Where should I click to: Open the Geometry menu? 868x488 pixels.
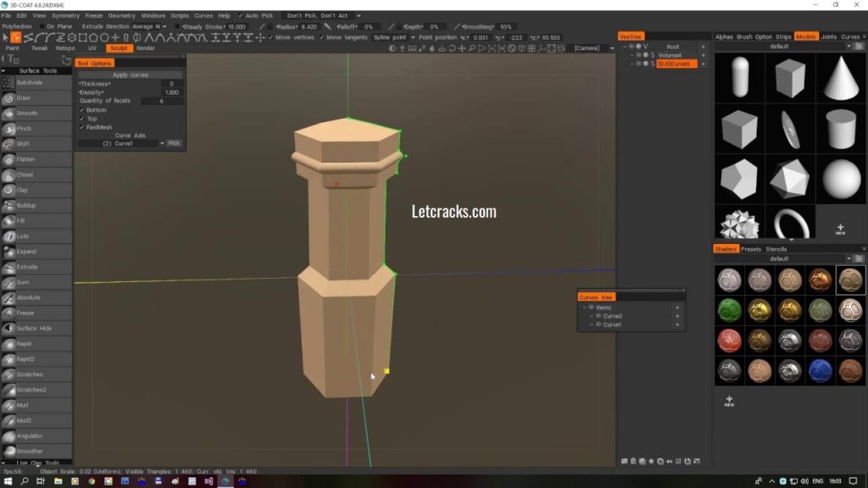pyautogui.click(x=121, y=15)
